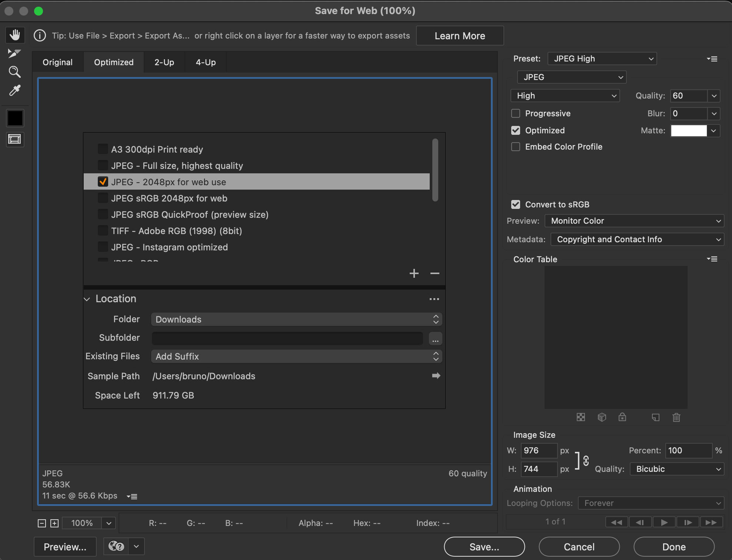Open the Metadata dropdown

(637, 239)
